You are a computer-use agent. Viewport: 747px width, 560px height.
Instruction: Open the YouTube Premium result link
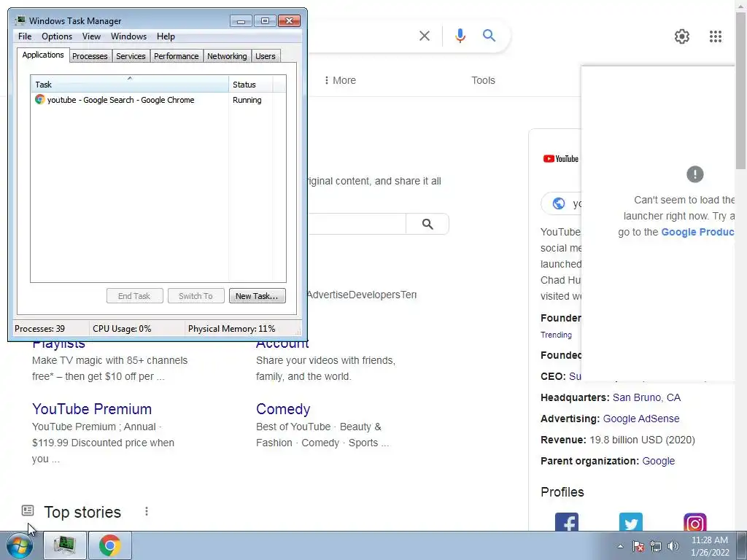pyautogui.click(x=92, y=409)
